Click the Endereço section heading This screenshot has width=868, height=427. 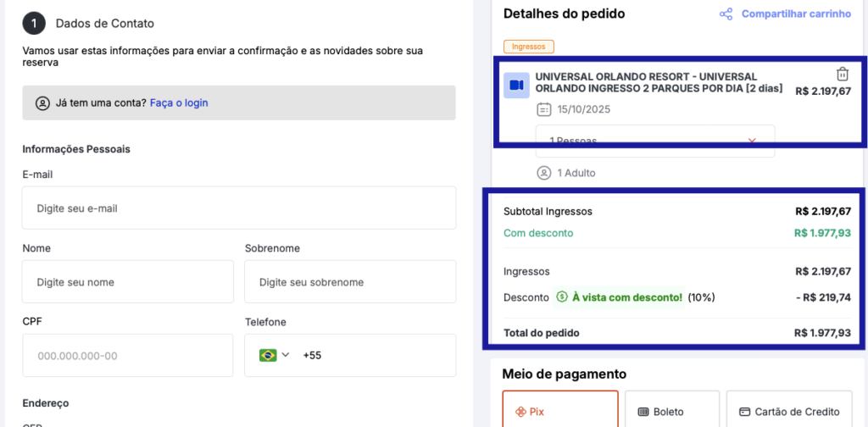[46, 402]
